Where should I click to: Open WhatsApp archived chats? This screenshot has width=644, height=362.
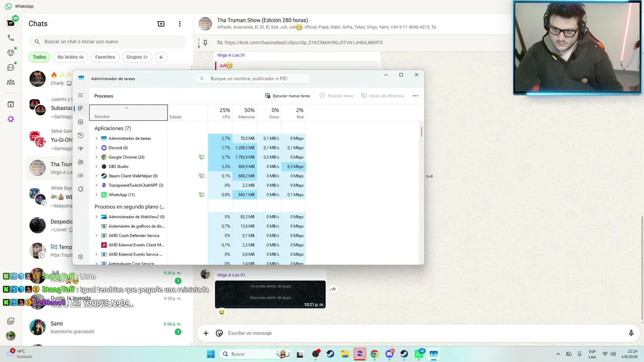[11, 105]
